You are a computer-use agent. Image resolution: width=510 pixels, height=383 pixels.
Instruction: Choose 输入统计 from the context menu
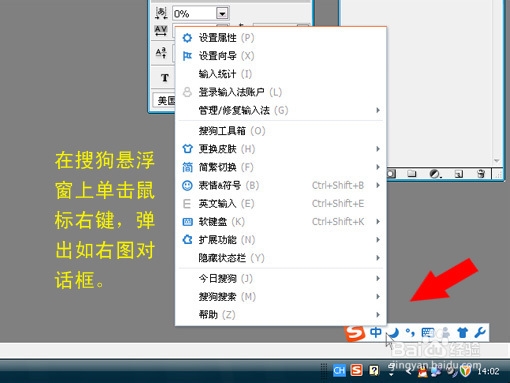pos(281,74)
